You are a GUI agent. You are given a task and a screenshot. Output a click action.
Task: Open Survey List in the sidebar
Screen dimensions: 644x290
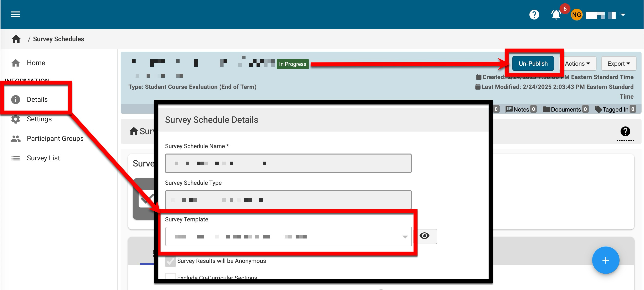(x=43, y=158)
